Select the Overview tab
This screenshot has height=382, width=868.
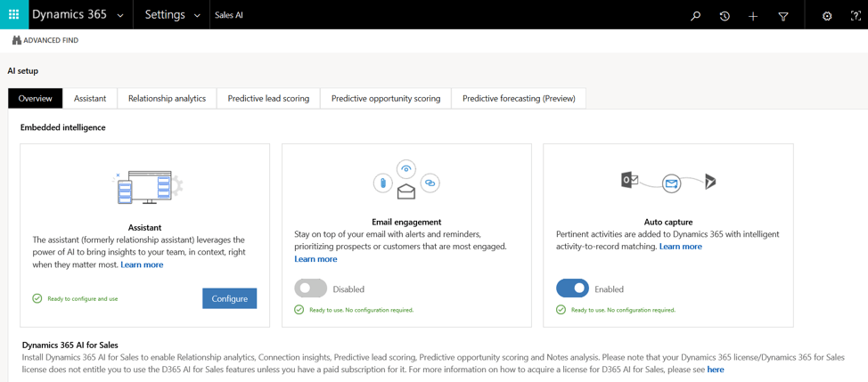pos(36,99)
